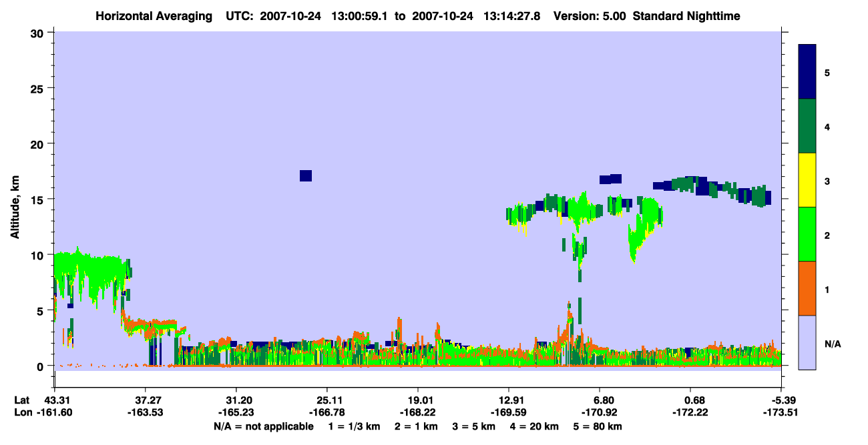
Task: Click the '1 = 1/3 km' legend note
Action: point(353,426)
